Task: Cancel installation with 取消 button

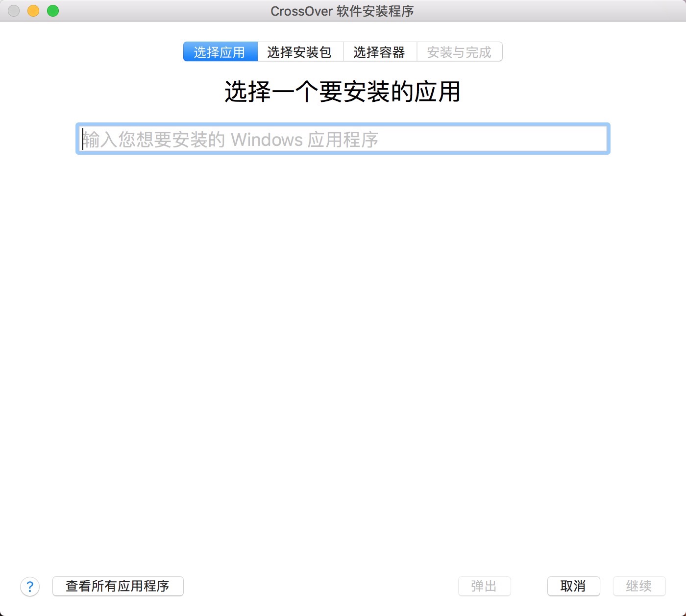Action: click(x=574, y=586)
